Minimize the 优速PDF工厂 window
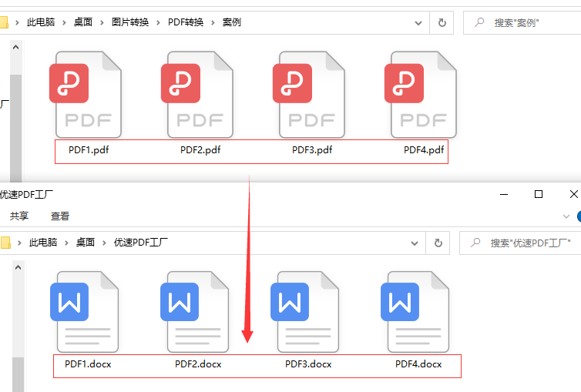The image size is (581, 392). [504, 194]
